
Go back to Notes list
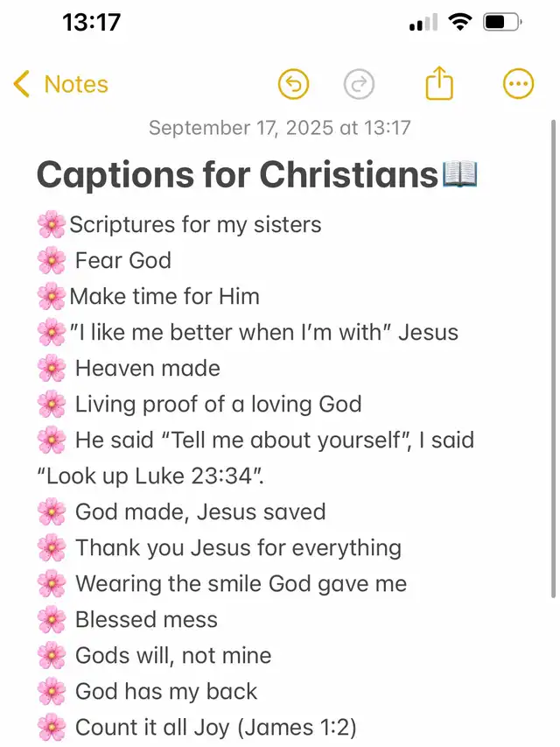75,85
